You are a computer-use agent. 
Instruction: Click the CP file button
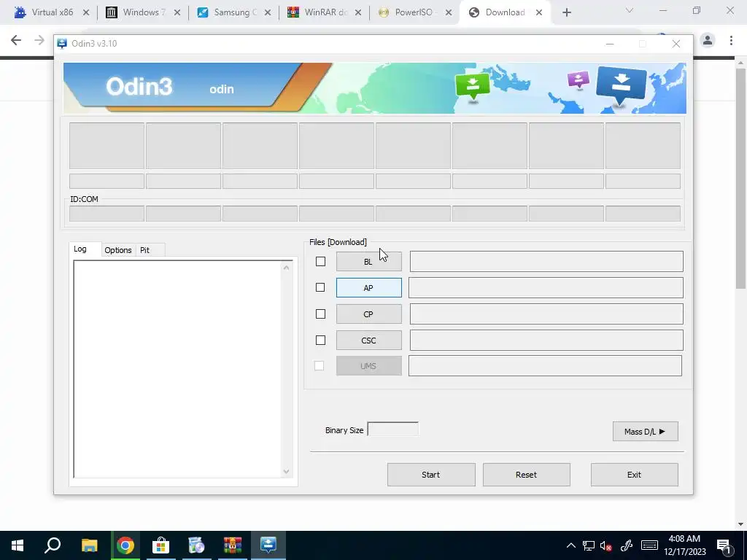coord(368,314)
